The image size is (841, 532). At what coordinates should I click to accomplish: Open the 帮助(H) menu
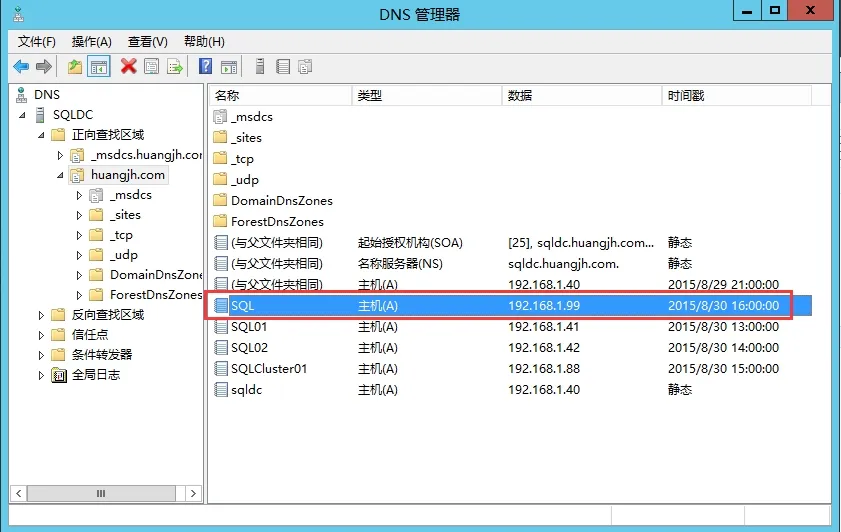coord(204,41)
